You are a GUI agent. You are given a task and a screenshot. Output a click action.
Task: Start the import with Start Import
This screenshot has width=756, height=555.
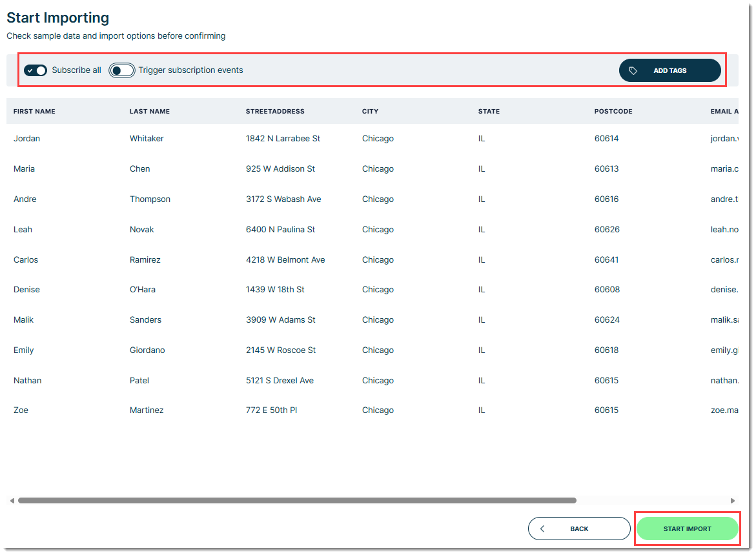coord(687,529)
